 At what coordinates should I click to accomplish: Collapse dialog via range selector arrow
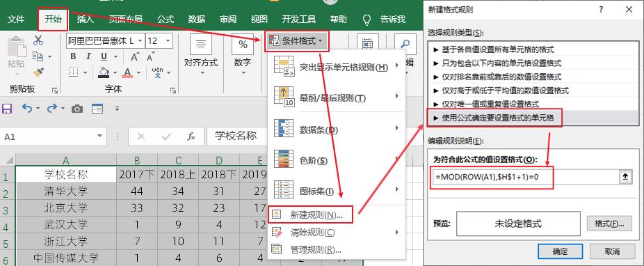(625, 177)
